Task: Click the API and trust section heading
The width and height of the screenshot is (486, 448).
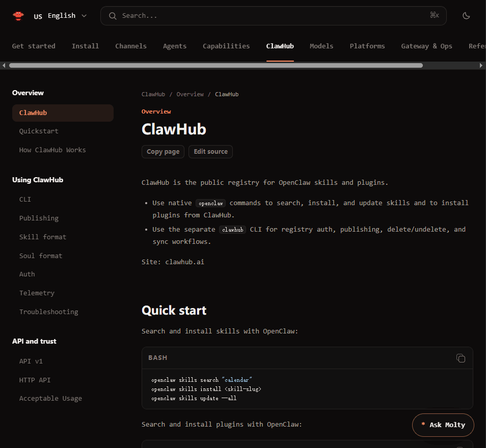Action: [34, 342]
